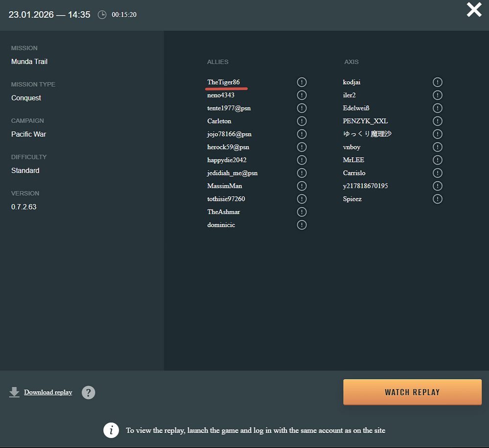
Task: Select the player name TheTiger86
Action: tap(223, 82)
